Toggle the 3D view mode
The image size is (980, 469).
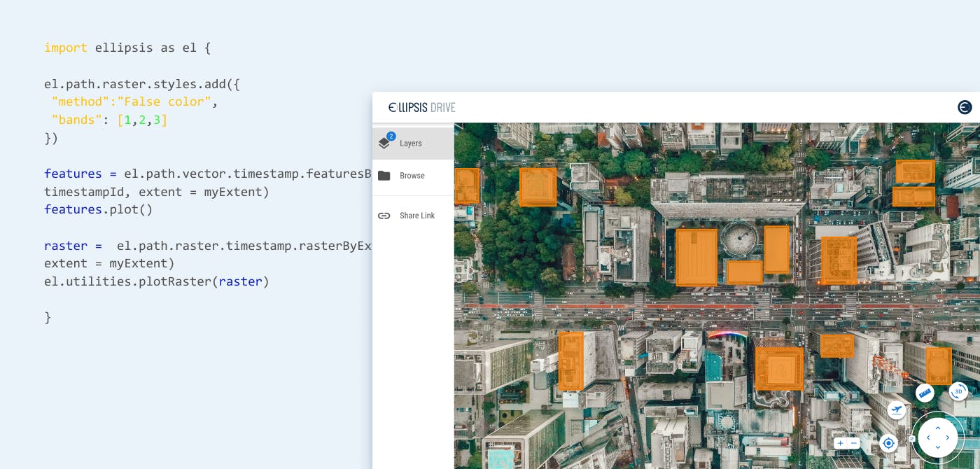pyautogui.click(x=958, y=391)
